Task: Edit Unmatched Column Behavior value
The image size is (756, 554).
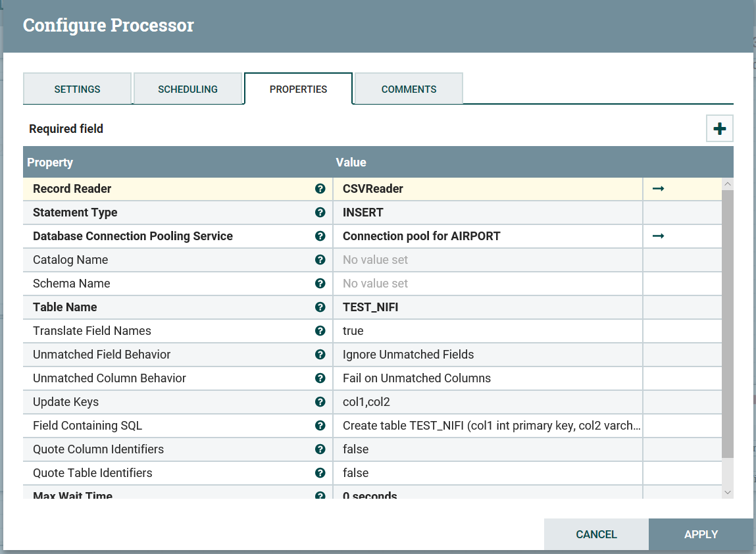Action: coord(487,378)
